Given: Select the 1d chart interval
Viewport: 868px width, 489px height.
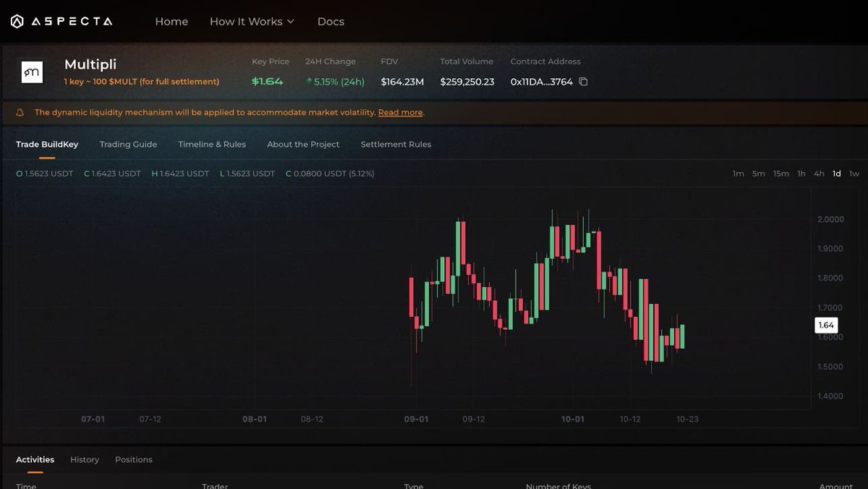Looking at the screenshot, I should point(837,174).
